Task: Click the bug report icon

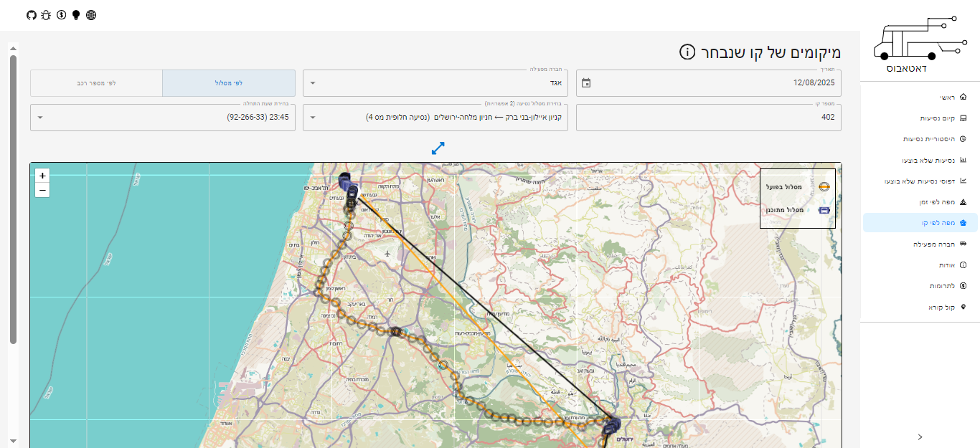Action: pyautogui.click(x=46, y=15)
